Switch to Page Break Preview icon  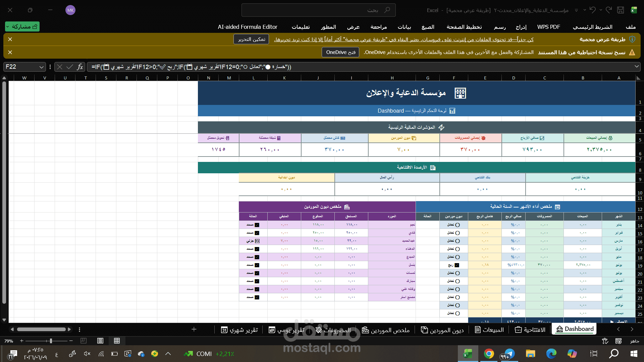point(84,341)
